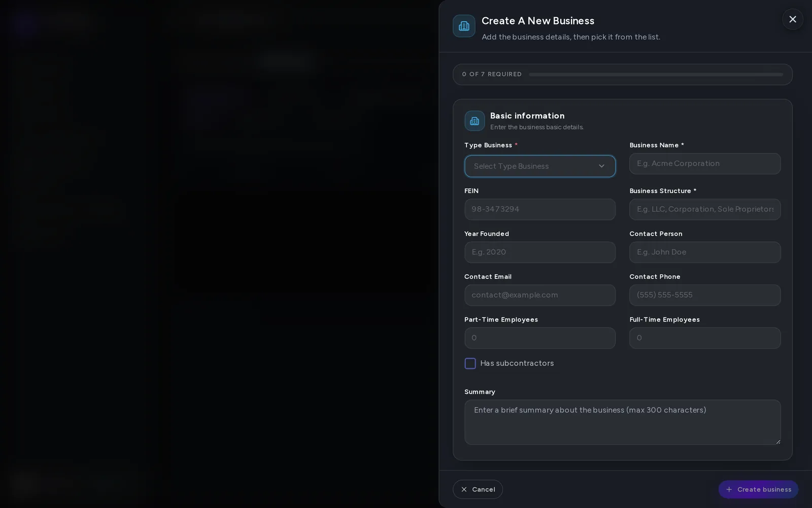Click inside the Summary text area
Screen dimensions: 812x508
click(622, 422)
